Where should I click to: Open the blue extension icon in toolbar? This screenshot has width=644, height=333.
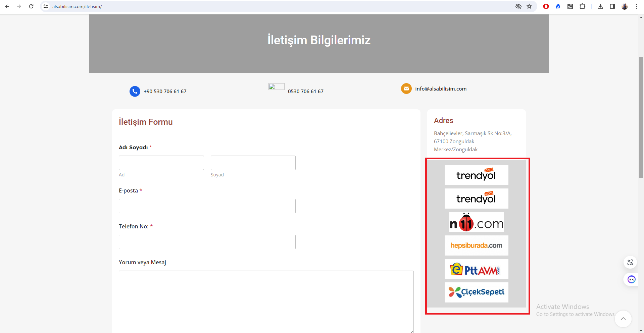[558, 6]
